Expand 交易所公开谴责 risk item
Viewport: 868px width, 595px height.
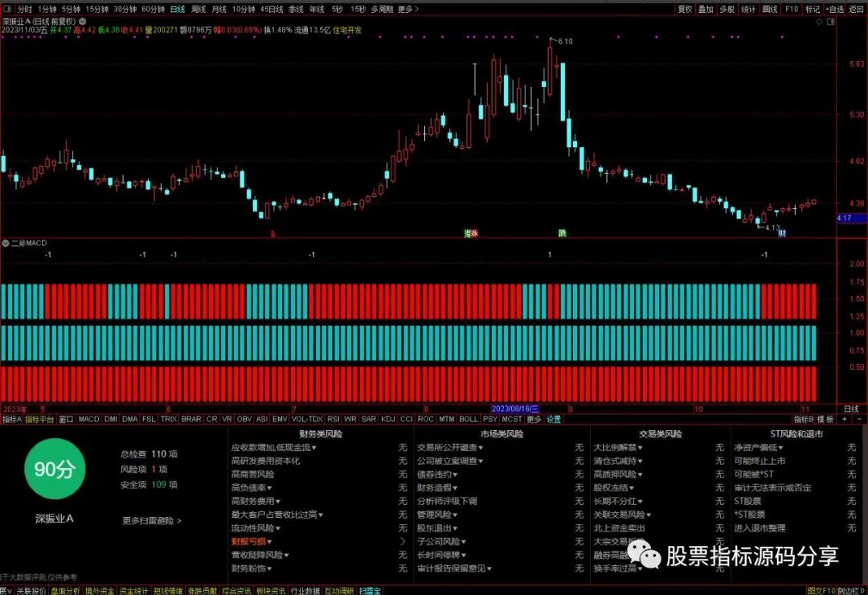pyautogui.click(x=450, y=447)
